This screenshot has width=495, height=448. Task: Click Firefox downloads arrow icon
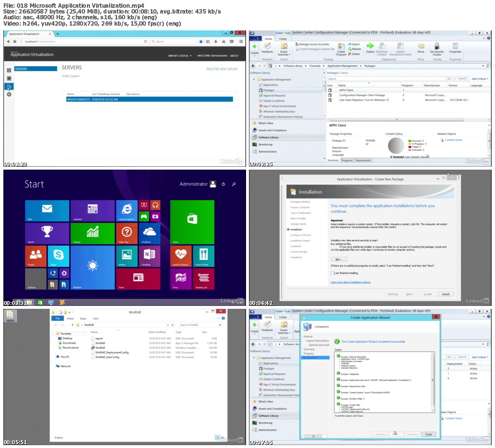coord(216,42)
